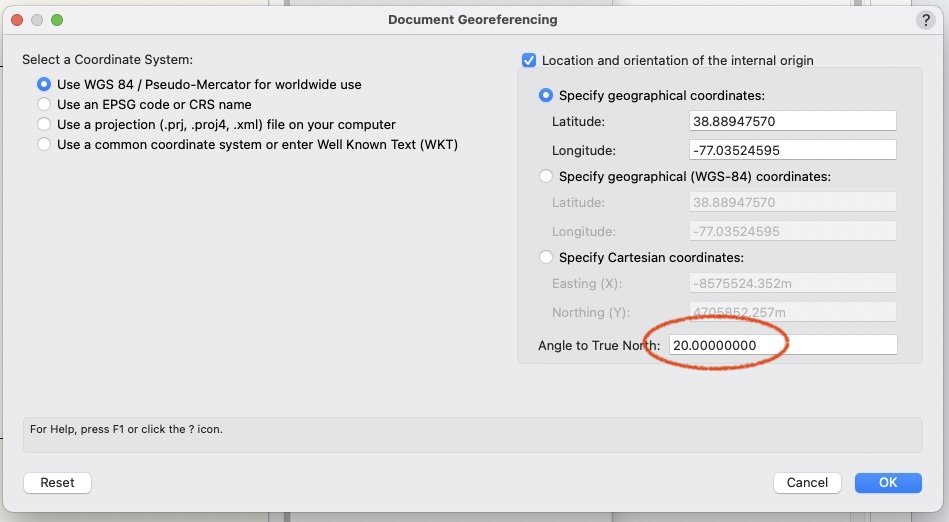This screenshot has height=522, width=949.
Task: Click the Easting (X) field
Action: pos(792,283)
